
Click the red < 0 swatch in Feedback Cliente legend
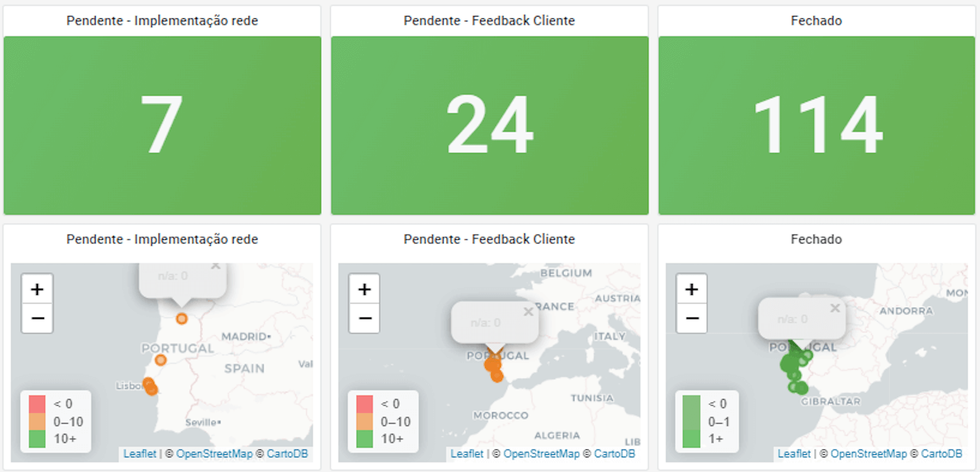point(364,404)
